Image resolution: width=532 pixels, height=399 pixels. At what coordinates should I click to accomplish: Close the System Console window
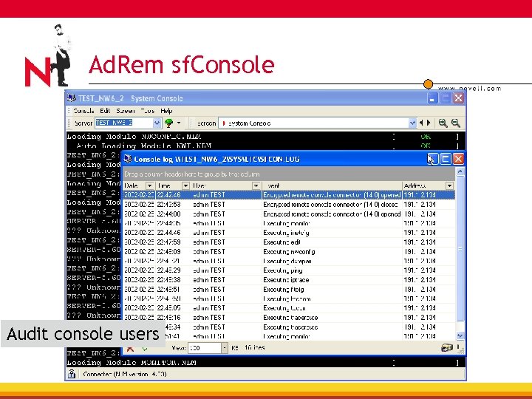pos(458,98)
